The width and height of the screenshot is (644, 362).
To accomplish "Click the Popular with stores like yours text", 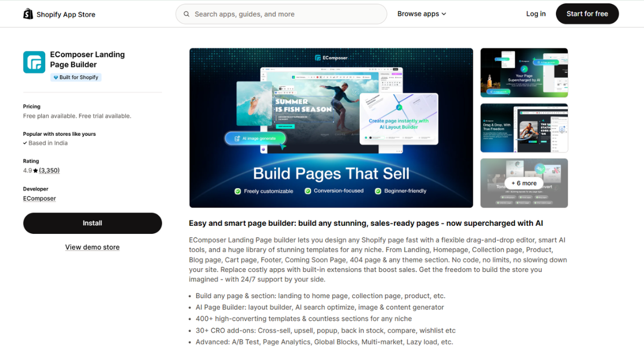I will 59,134.
